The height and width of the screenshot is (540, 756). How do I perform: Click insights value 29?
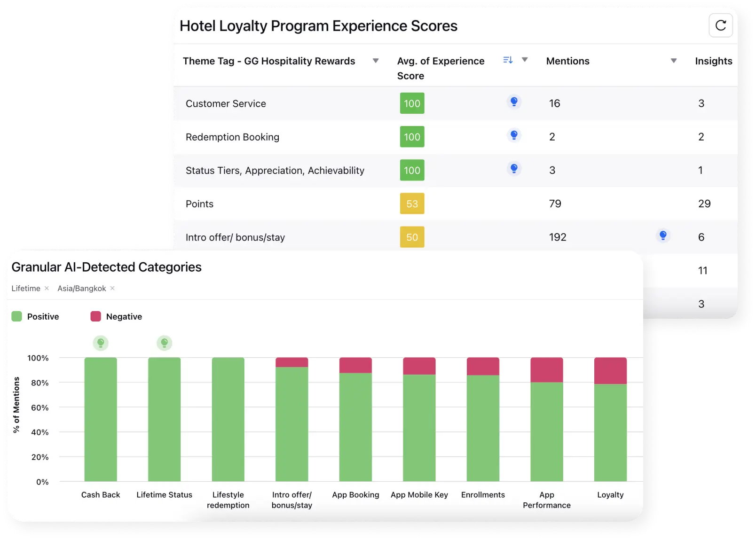704,203
